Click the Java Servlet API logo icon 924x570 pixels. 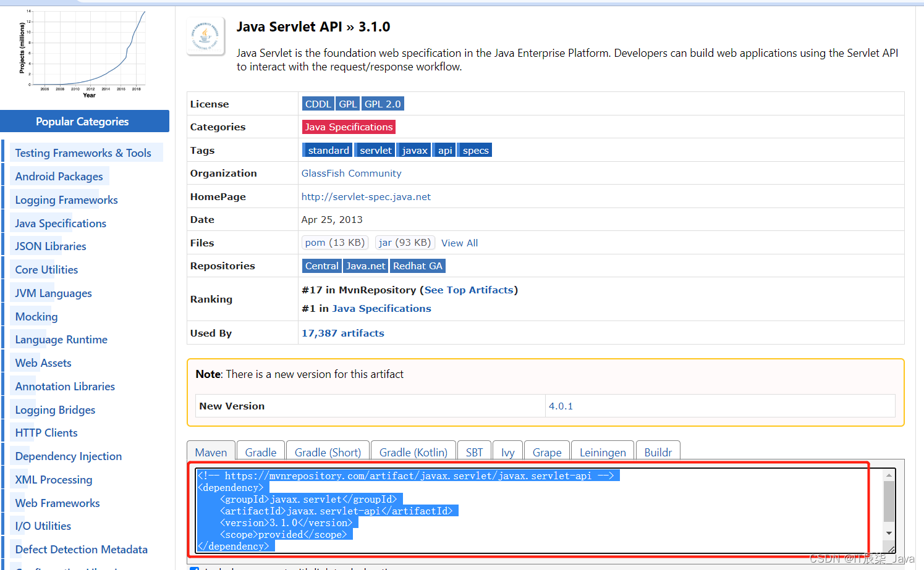point(205,35)
